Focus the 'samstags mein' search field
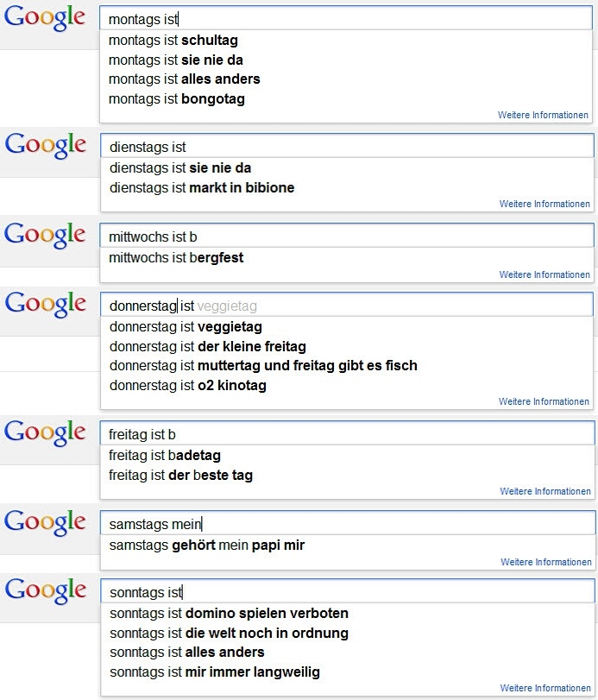 (x=348, y=523)
